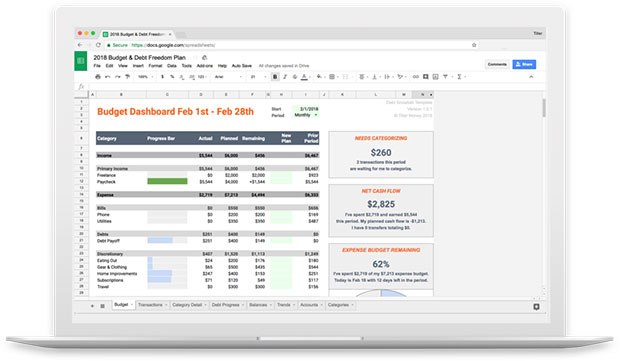Click the insert link icon
620x361 pixels.
pyautogui.click(x=416, y=77)
